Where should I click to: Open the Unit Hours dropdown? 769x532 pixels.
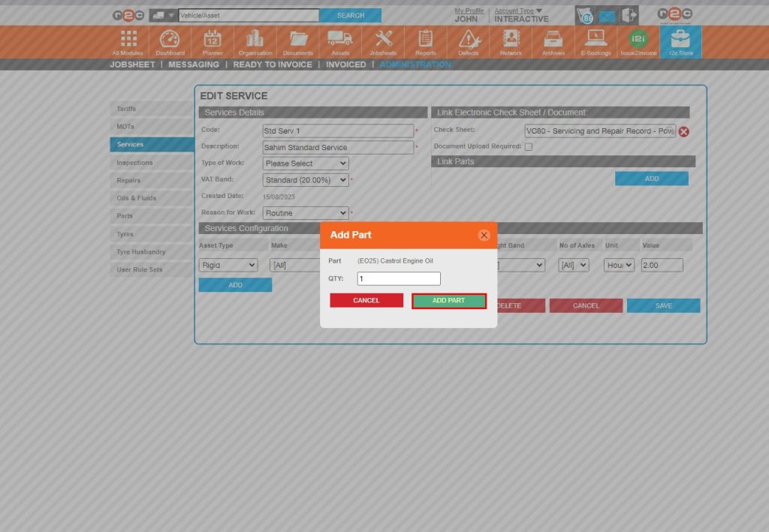(619, 265)
